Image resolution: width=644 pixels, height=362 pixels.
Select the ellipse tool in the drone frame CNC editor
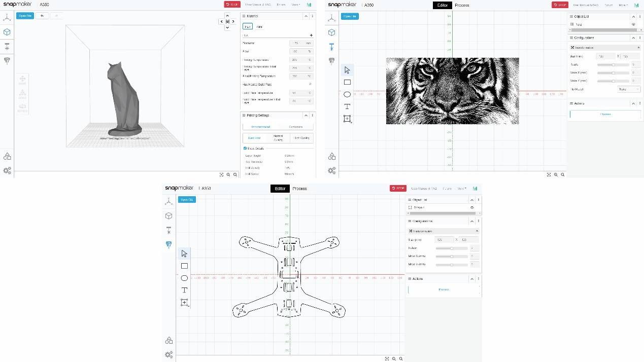click(184, 278)
